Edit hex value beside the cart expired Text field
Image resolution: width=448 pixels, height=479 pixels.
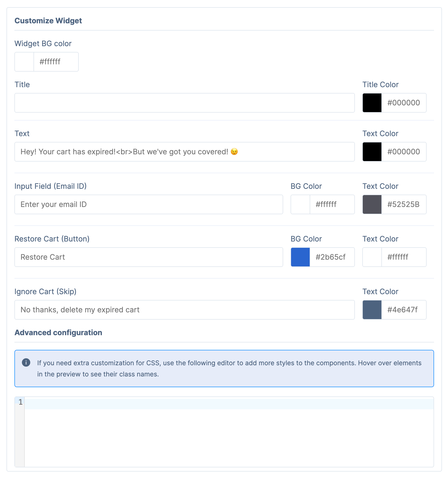pos(404,152)
